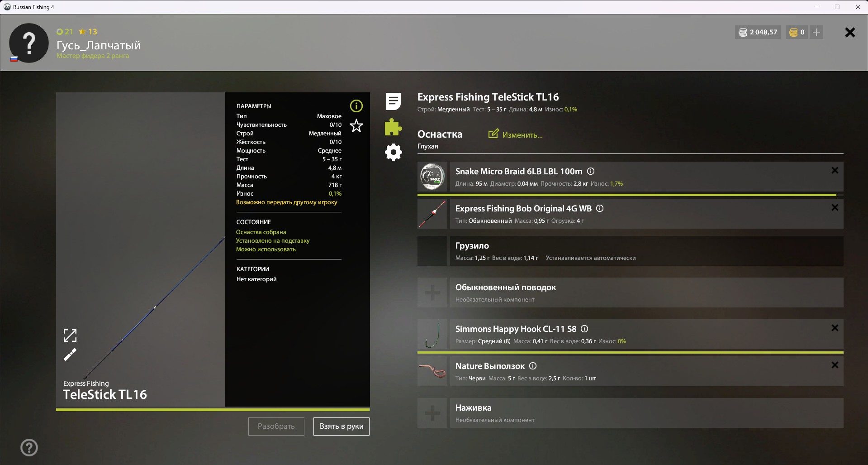Click the Разобрать disassemble button
The height and width of the screenshot is (465, 868).
(x=276, y=427)
